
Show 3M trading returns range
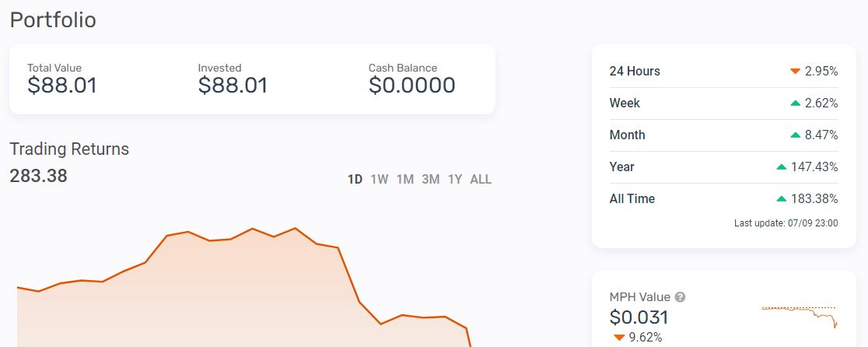point(431,179)
